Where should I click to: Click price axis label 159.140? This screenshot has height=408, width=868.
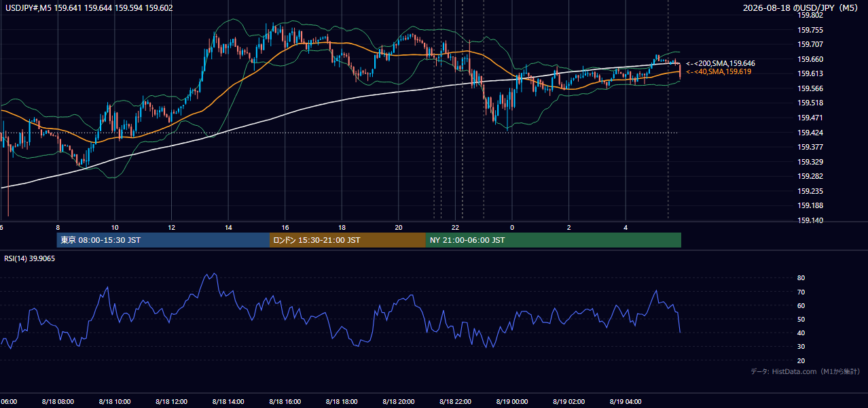click(810, 220)
